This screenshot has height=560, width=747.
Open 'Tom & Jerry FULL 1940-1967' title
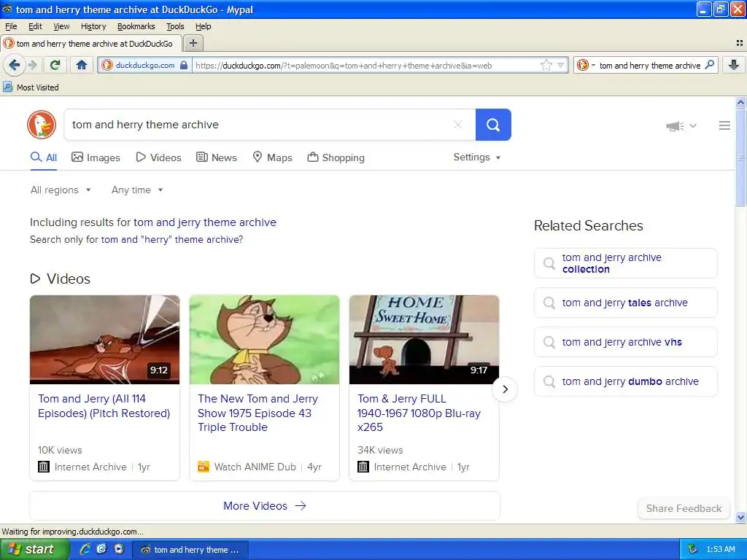419,413
